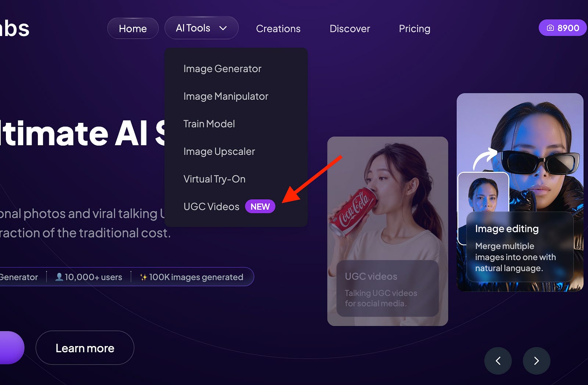Image resolution: width=588 pixels, height=385 pixels.
Task: Open Virtual Try-On tool
Action: point(214,179)
